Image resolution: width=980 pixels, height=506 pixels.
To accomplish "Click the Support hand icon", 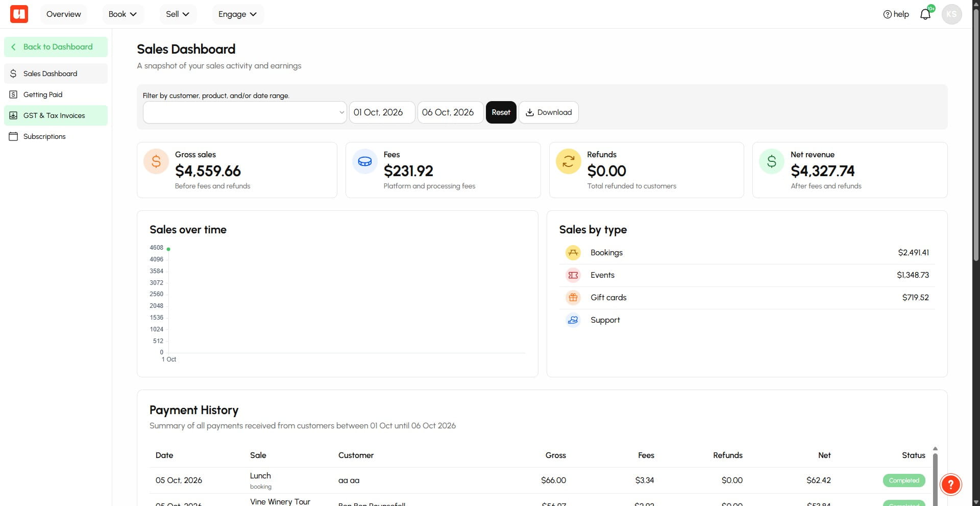I will click(573, 320).
